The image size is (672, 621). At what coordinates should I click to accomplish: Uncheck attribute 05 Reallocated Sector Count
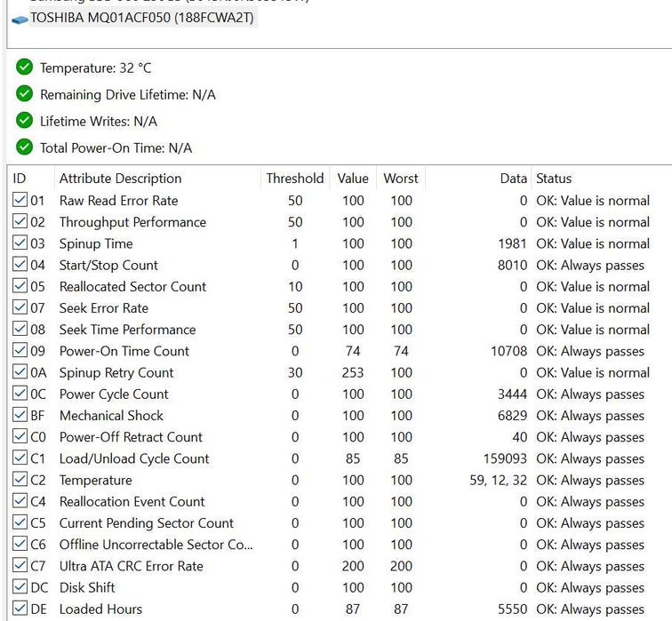click(20, 285)
